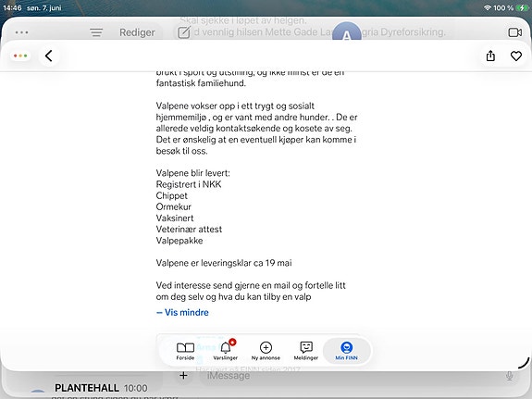Tap the microphone dictation icon
This screenshot has width=532, height=399.
[509, 376]
